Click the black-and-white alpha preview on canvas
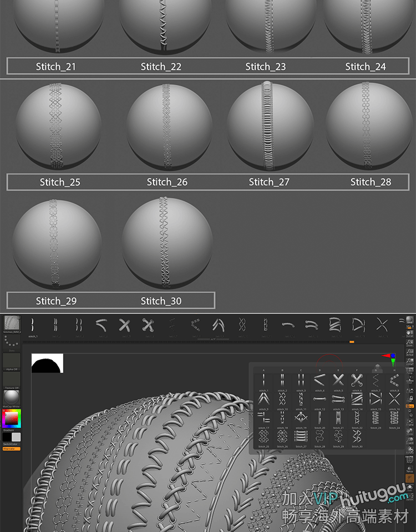Screen dimensions: 416x532 click(47, 363)
